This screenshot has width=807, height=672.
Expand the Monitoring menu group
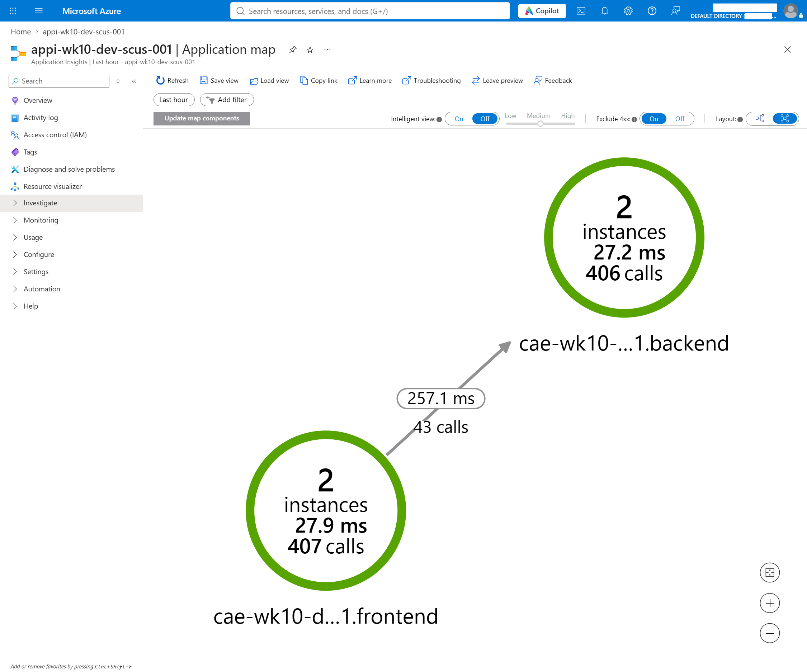[71, 220]
